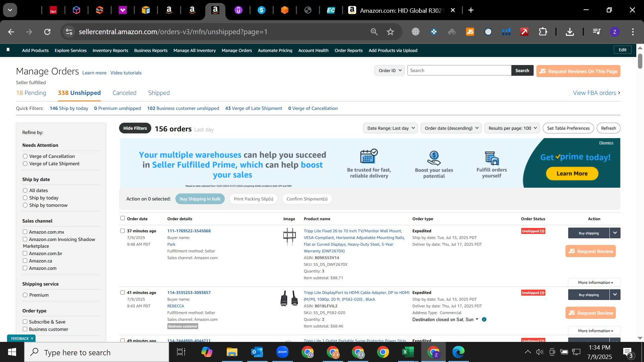Viewport: 644px width, 362px height.
Task: Open File Explorer from the taskbar
Action: point(232,352)
